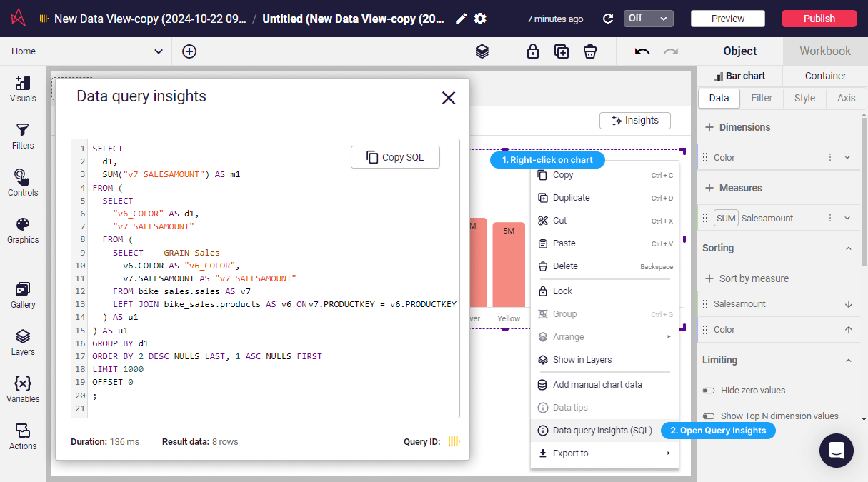The height and width of the screenshot is (482, 868).
Task: Open the auto-refresh Off dropdown
Action: (647, 19)
